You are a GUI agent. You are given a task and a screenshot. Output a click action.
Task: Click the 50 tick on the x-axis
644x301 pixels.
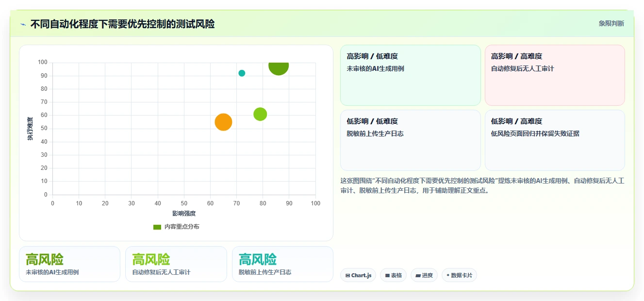pos(184,203)
